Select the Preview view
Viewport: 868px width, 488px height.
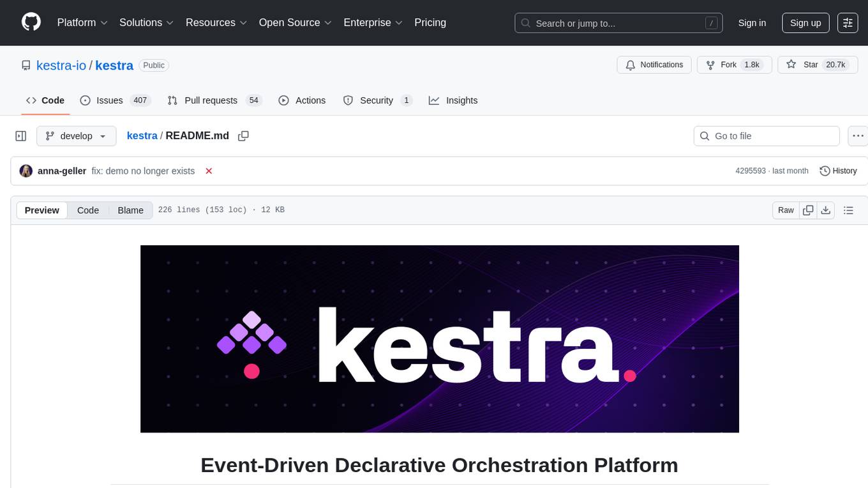pos(42,210)
